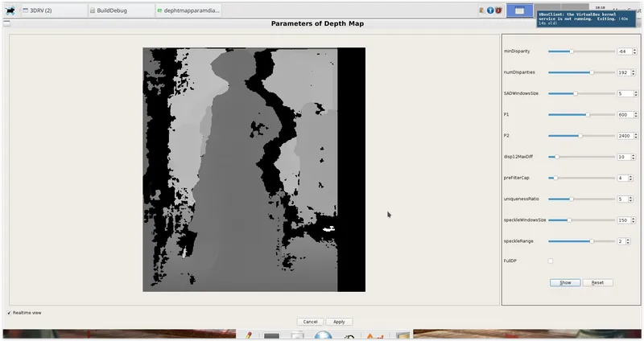
Task: Click the blue circular tray icon
Action: coord(490,10)
